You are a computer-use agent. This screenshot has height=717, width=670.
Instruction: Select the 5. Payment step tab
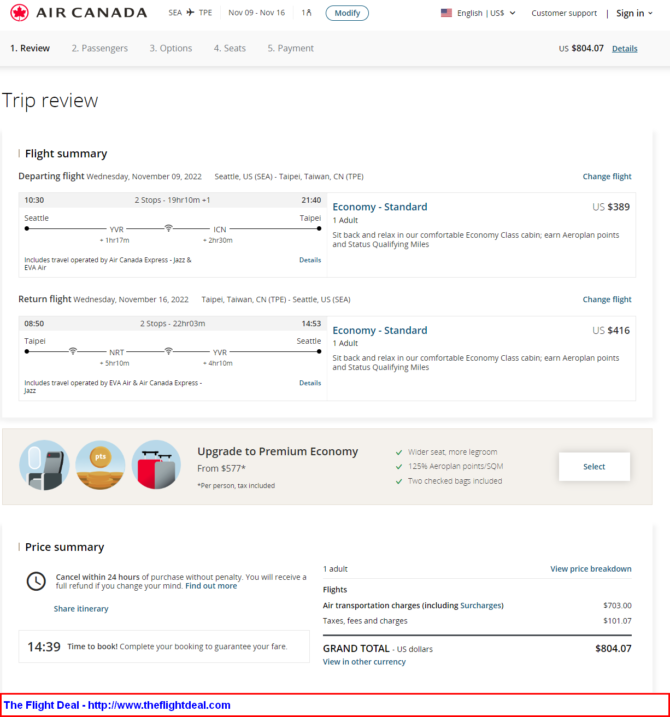point(290,48)
